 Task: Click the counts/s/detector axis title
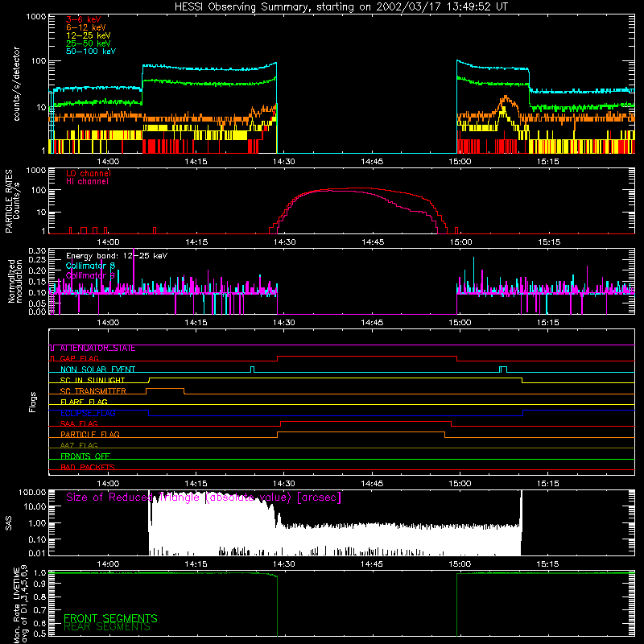pyautogui.click(x=16, y=84)
